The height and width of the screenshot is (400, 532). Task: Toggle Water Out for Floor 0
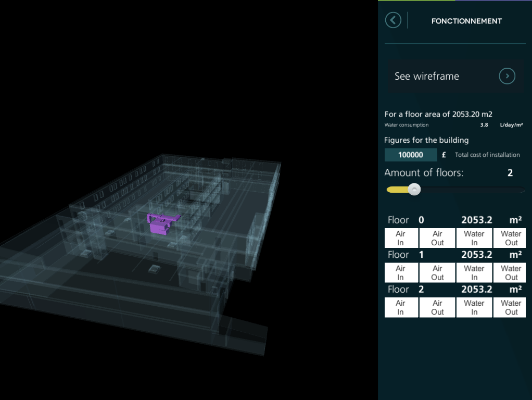[x=511, y=238]
